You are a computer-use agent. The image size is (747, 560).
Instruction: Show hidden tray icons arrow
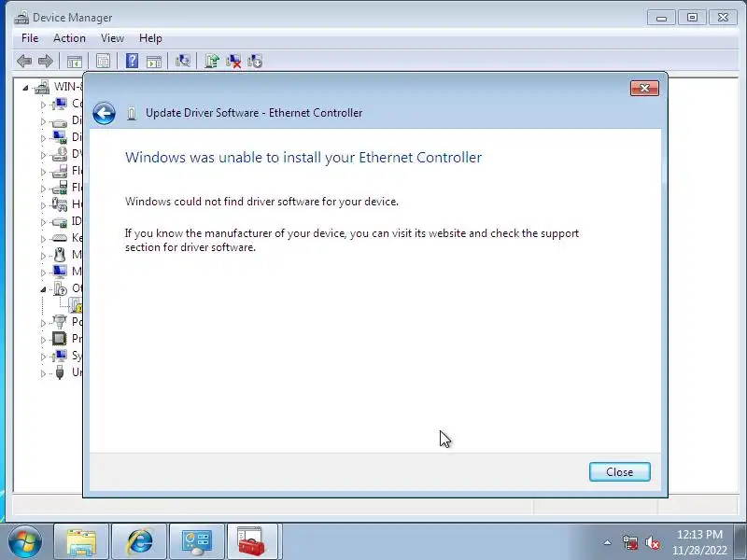(x=608, y=542)
